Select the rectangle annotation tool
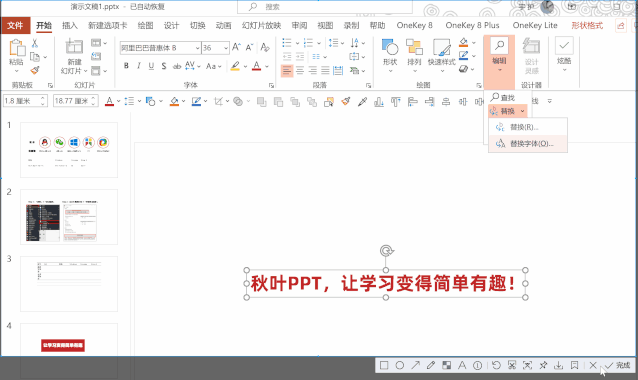Screen dimensions: 638x380 pyautogui.click(x=384, y=365)
